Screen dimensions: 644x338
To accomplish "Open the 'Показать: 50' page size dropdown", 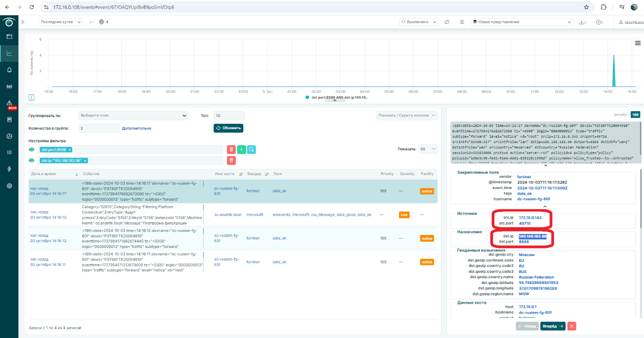I will 428,149.
